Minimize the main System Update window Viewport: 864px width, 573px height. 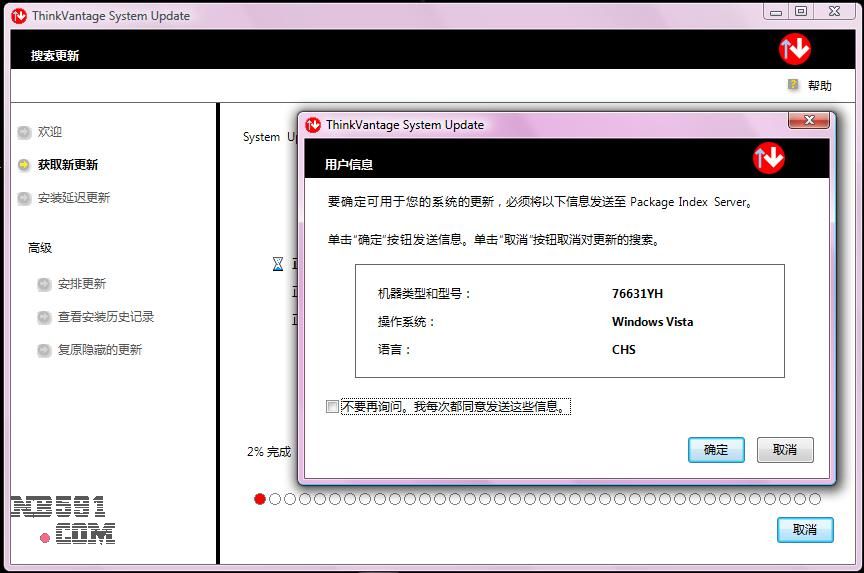click(x=776, y=12)
